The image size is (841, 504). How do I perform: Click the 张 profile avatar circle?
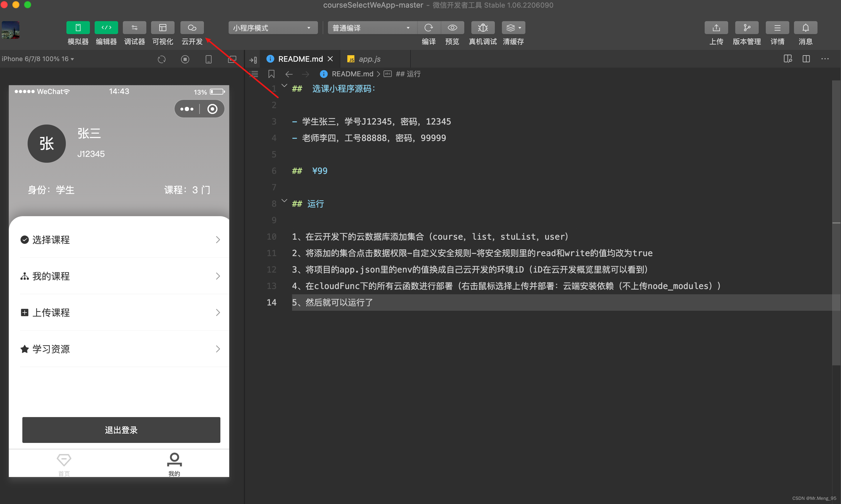click(x=46, y=144)
